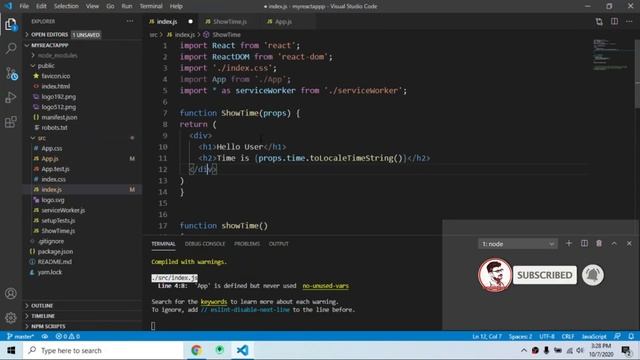Image resolution: width=640 pixels, height=360 pixels.
Task: Open the Explorer view in activity bar
Action: 11,25
